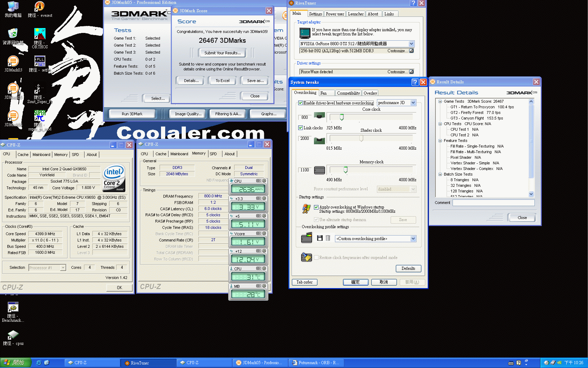588x368 pixels.
Task: Click Run 3DMark button
Action: pos(132,114)
